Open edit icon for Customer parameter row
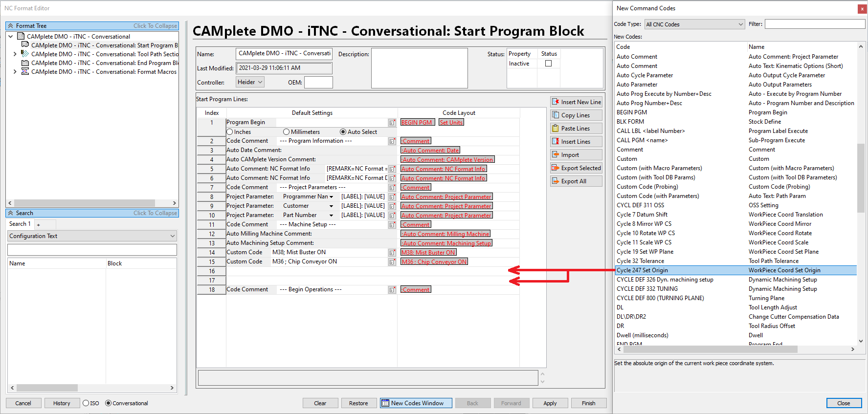The image size is (868, 414). pyautogui.click(x=392, y=206)
